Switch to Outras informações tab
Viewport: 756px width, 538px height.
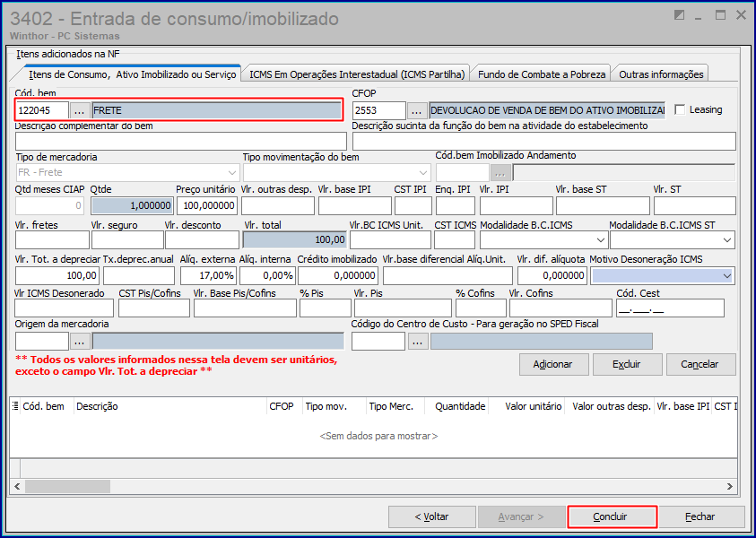(661, 74)
